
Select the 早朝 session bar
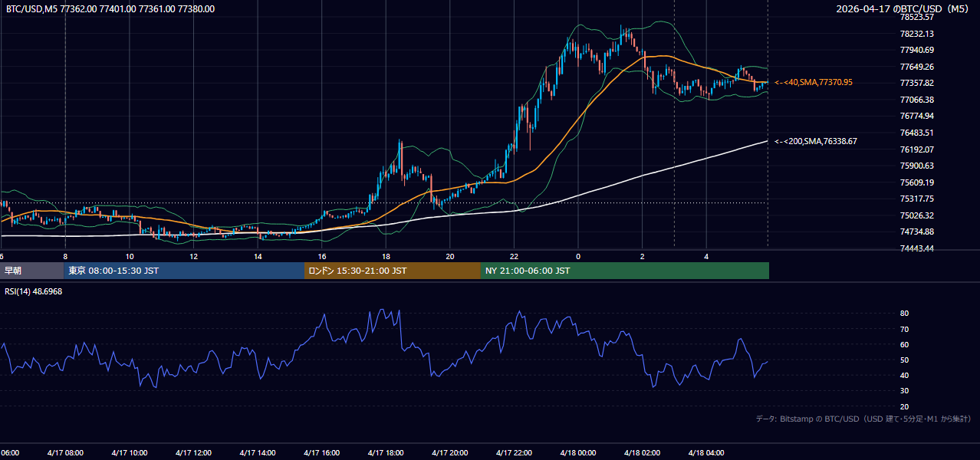32,271
